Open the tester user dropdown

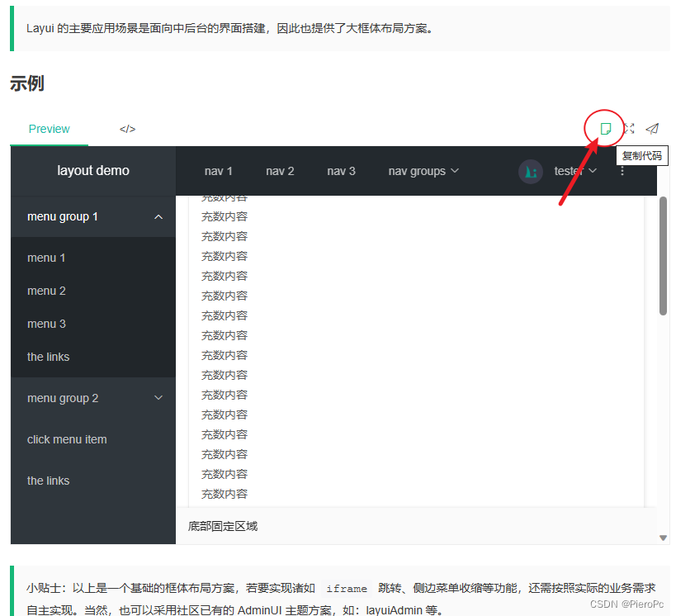pyautogui.click(x=575, y=171)
